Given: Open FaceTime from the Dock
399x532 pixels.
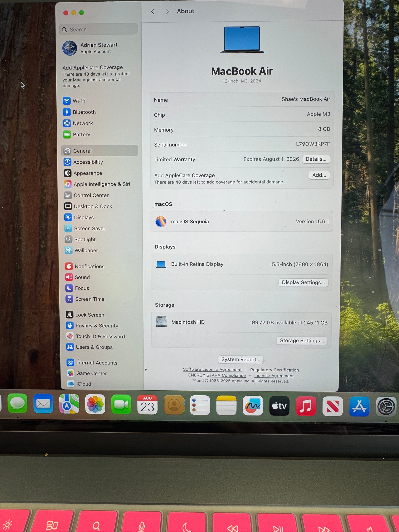Looking at the screenshot, I should tap(121, 404).
